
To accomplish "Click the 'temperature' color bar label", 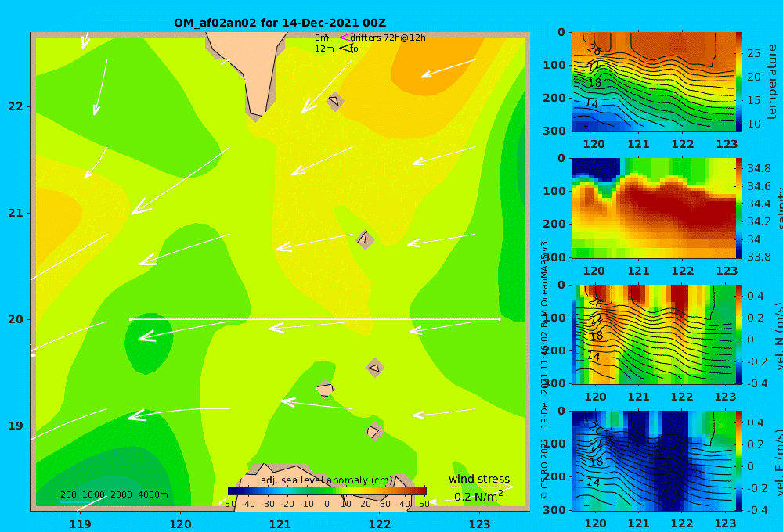I will 772,82.
